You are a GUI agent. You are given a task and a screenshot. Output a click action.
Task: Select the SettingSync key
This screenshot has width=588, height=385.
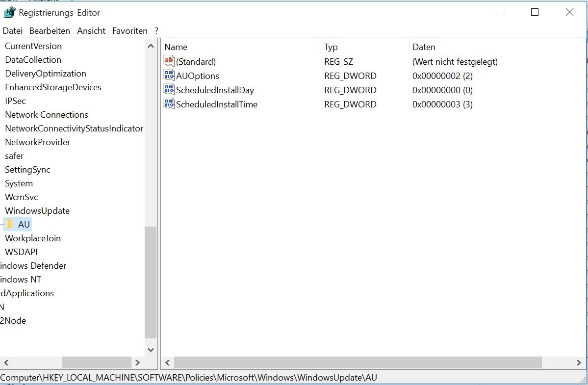tap(27, 170)
